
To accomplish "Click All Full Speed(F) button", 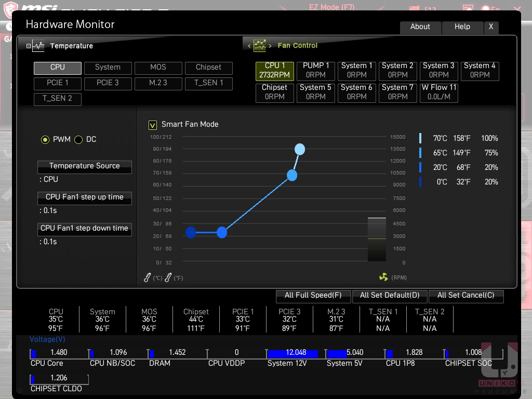I will pos(313,296).
